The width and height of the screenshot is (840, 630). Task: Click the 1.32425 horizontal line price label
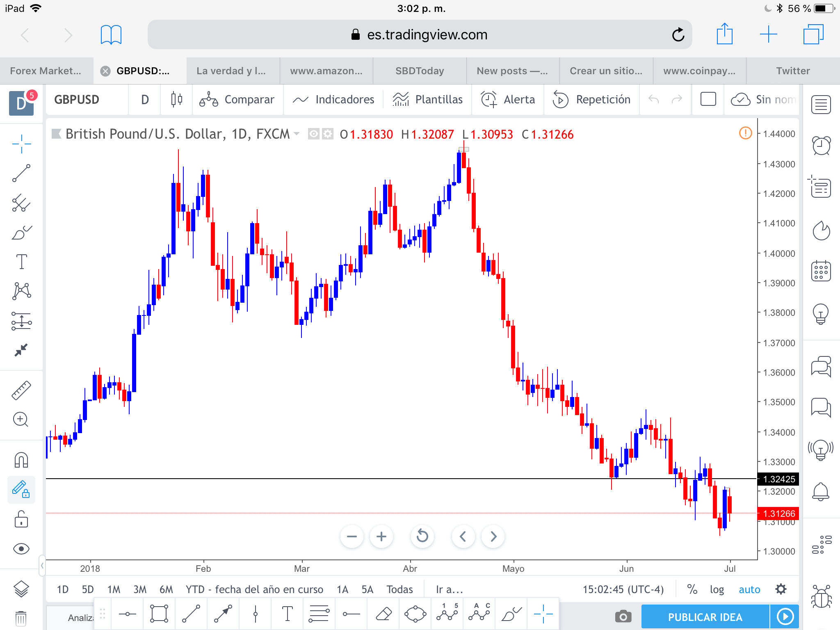click(x=778, y=479)
